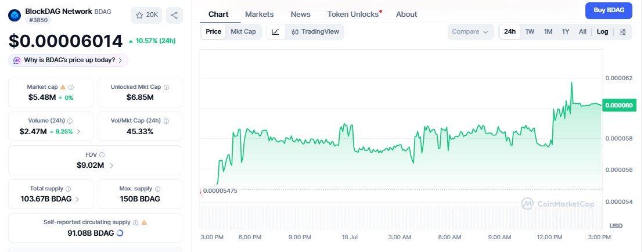
Task: Open the Markets tab
Action: tap(259, 15)
